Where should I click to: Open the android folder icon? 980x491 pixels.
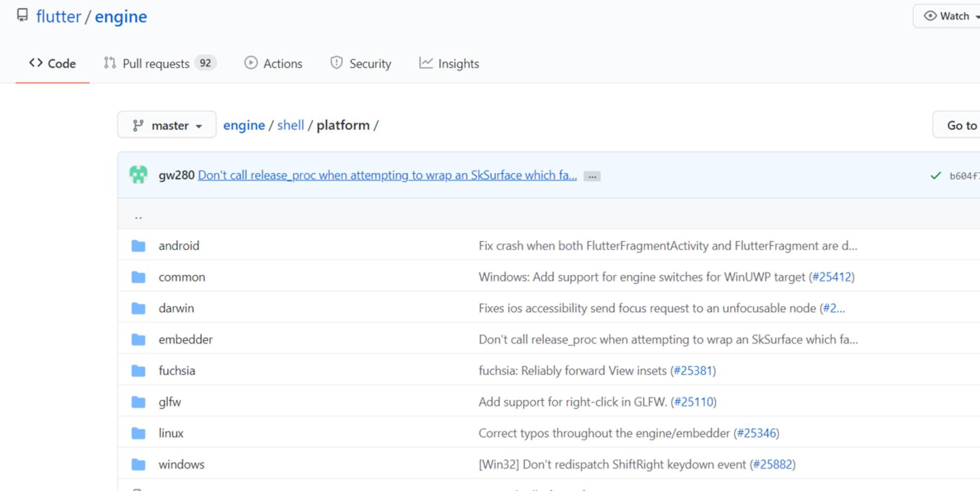(x=139, y=245)
